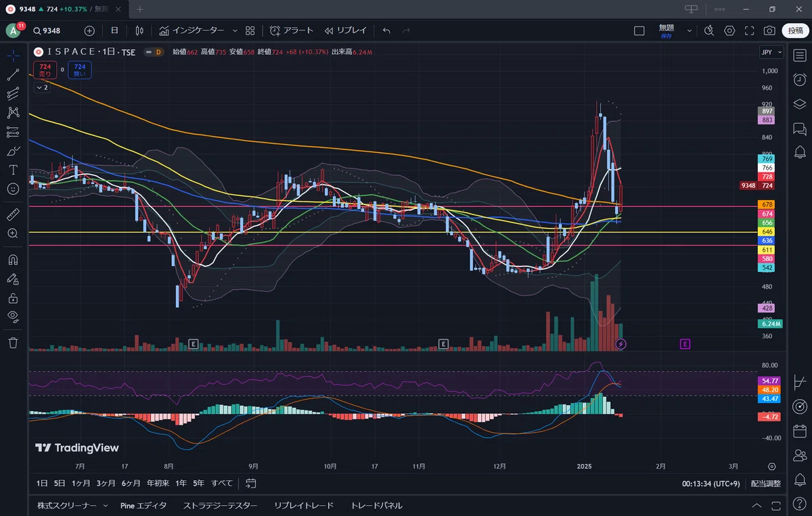Image resolution: width=812 pixels, height=516 pixels.
Task: Open the economic calendar in sidebar
Action: click(799, 430)
